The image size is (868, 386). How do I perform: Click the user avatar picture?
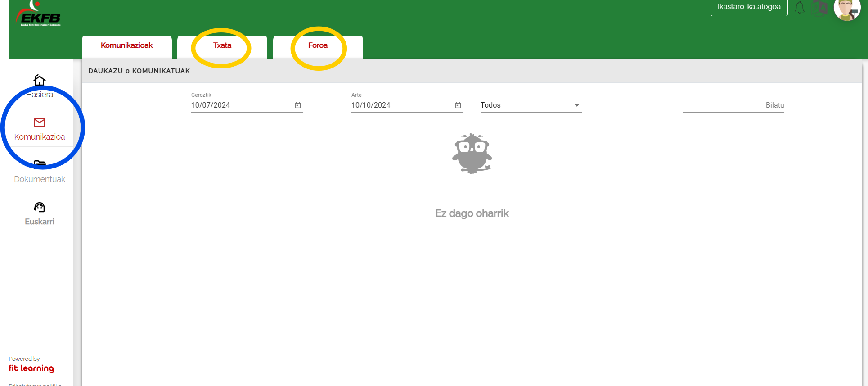coord(846,9)
